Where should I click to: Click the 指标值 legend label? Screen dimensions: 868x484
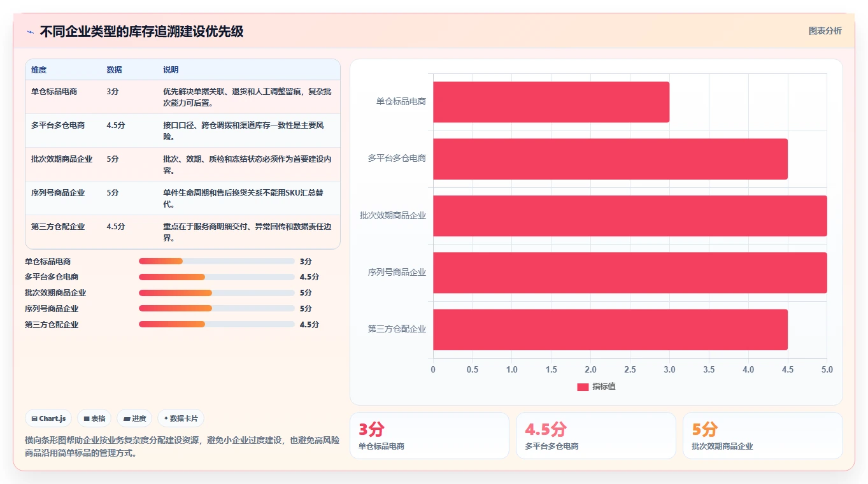(604, 387)
